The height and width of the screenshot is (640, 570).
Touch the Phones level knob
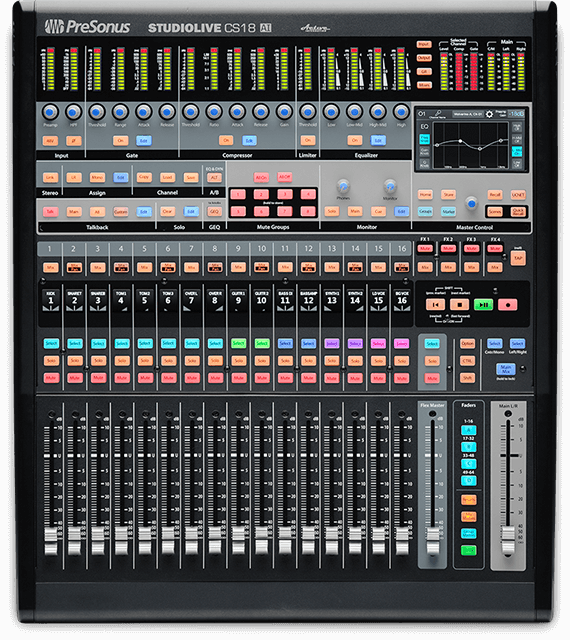click(x=343, y=187)
